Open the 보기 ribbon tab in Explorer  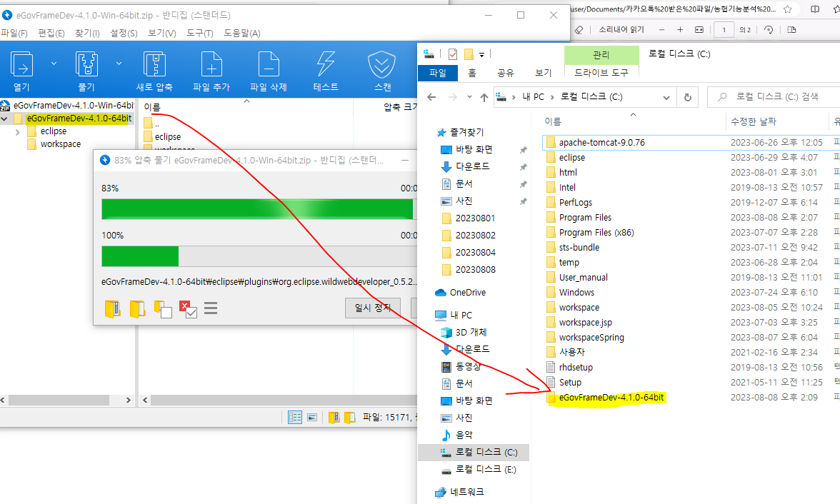tap(543, 73)
